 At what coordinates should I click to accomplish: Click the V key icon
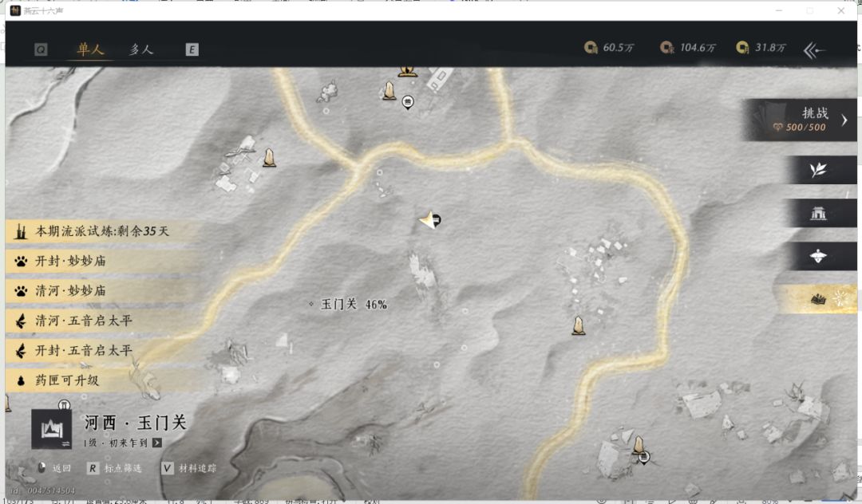[167, 468]
